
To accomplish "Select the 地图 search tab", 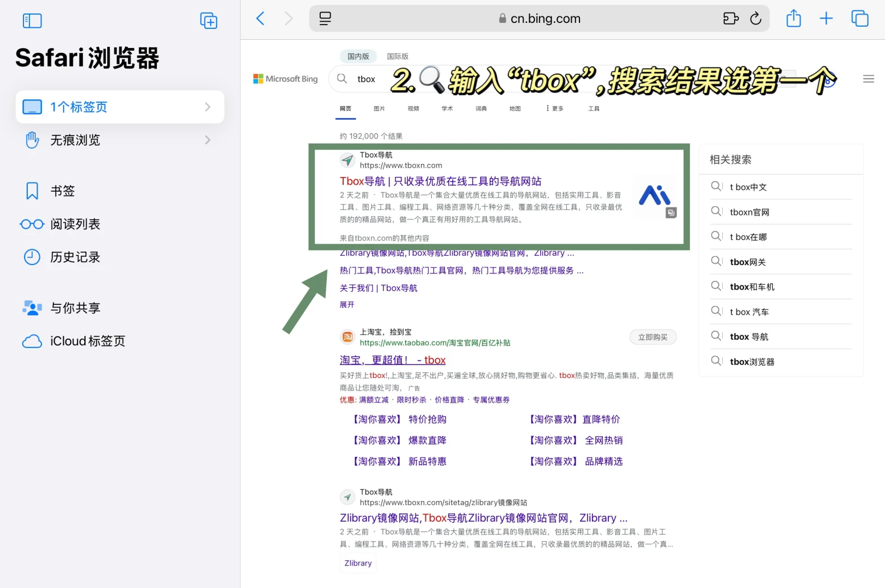I will click(x=515, y=108).
